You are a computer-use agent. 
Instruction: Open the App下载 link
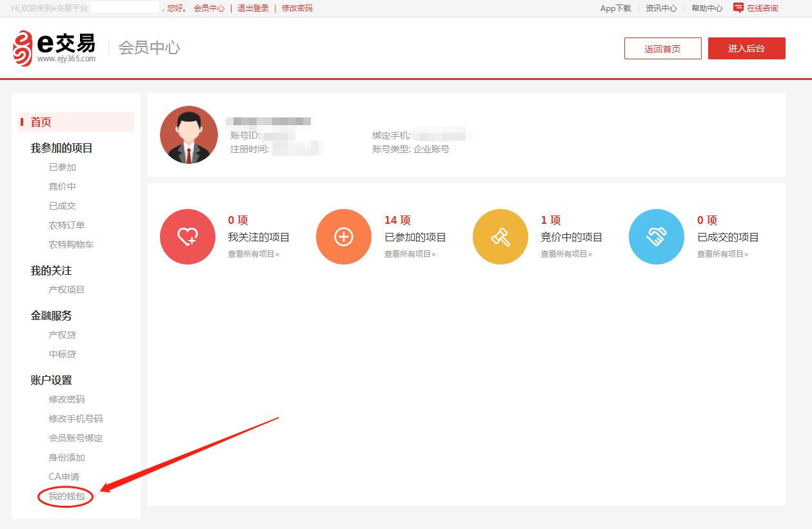(x=616, y=8)
